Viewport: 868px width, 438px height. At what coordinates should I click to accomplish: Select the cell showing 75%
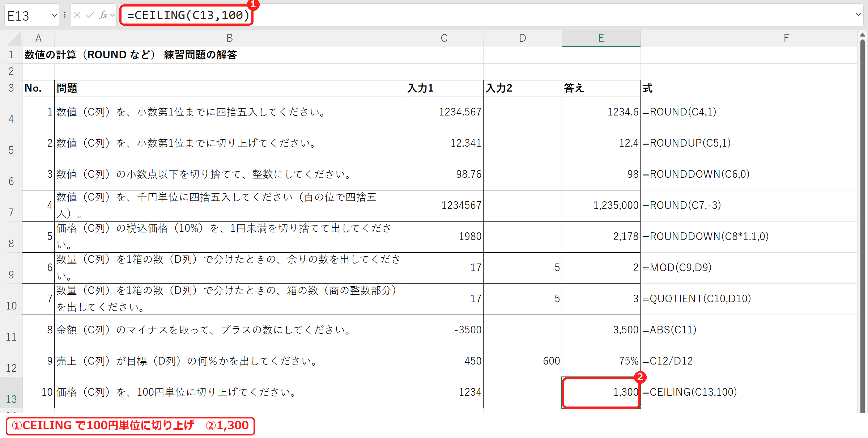601,361
